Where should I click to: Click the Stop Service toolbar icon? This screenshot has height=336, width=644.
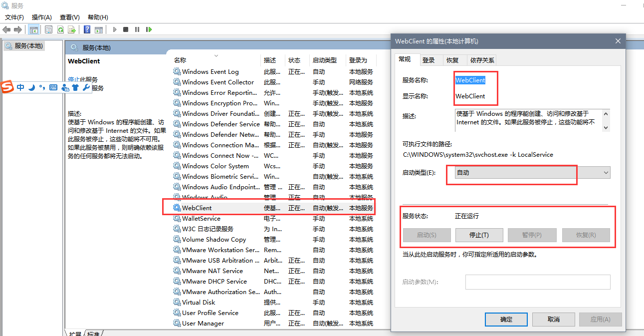(126, 29)
